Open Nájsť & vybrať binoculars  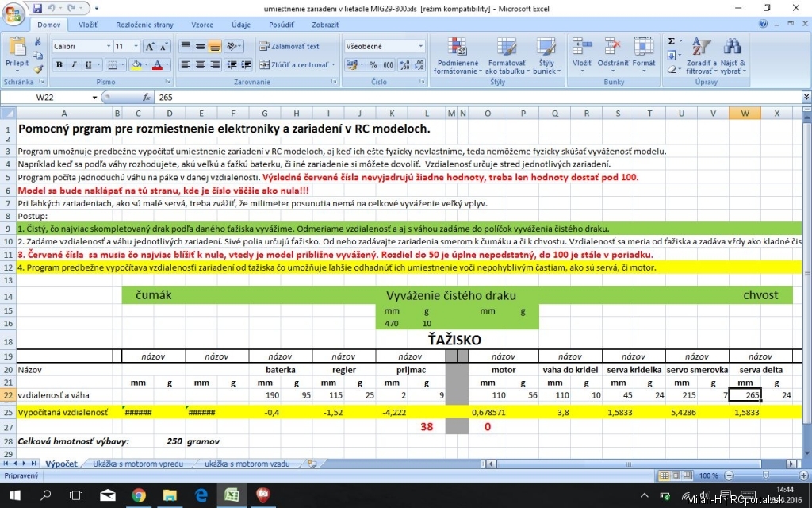coord(733,56)
